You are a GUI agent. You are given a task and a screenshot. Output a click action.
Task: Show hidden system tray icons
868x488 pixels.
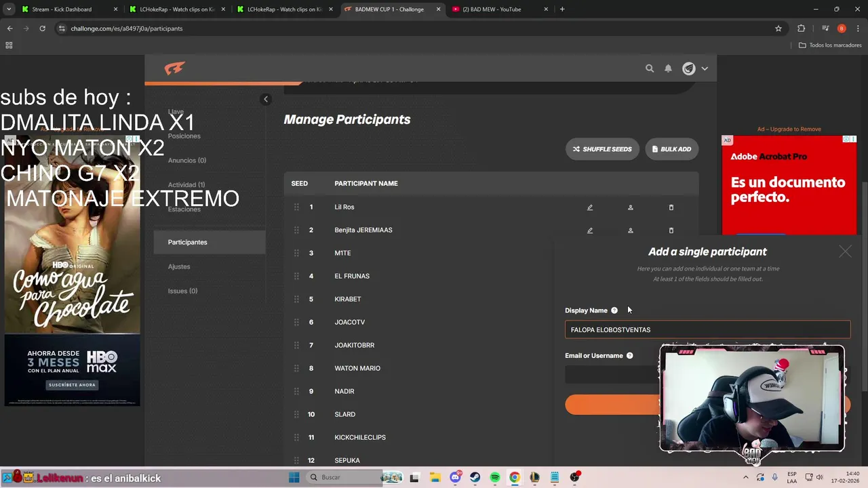(x=747, y=477)
